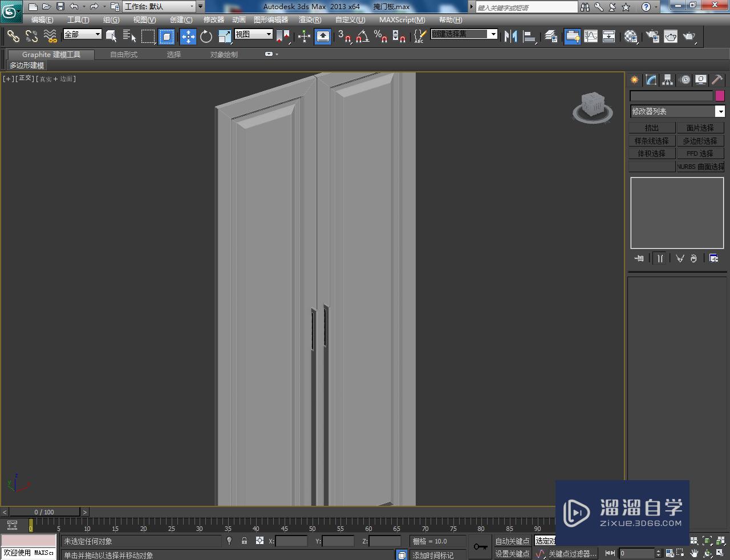The width and height of the screenshot is (730, 560).
Task: Open the 渲染(R) menu
Action: click(310, 20)
